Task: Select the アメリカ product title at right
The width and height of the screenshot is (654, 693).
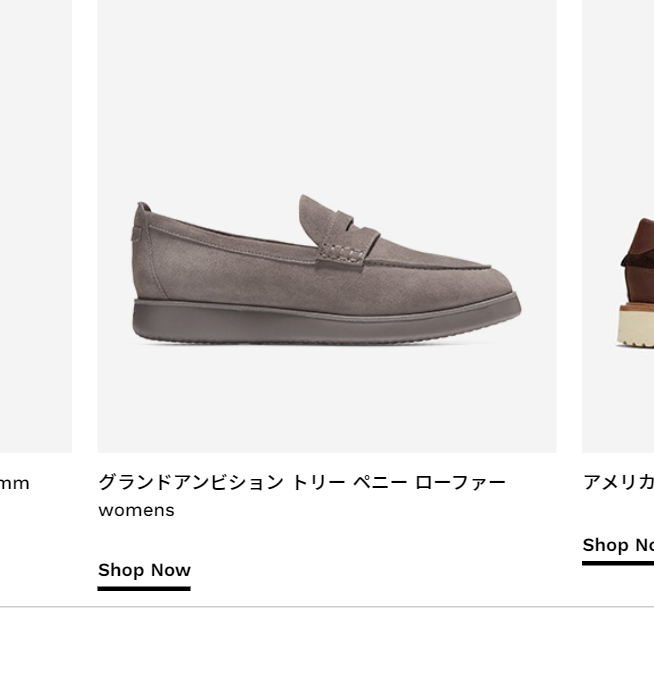Action: 618,482
